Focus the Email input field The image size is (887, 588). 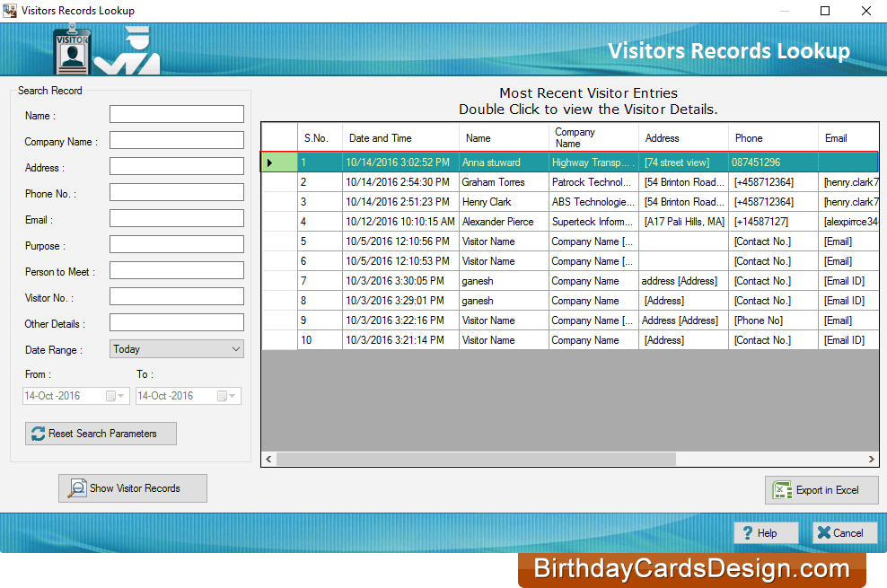(177, 218)
